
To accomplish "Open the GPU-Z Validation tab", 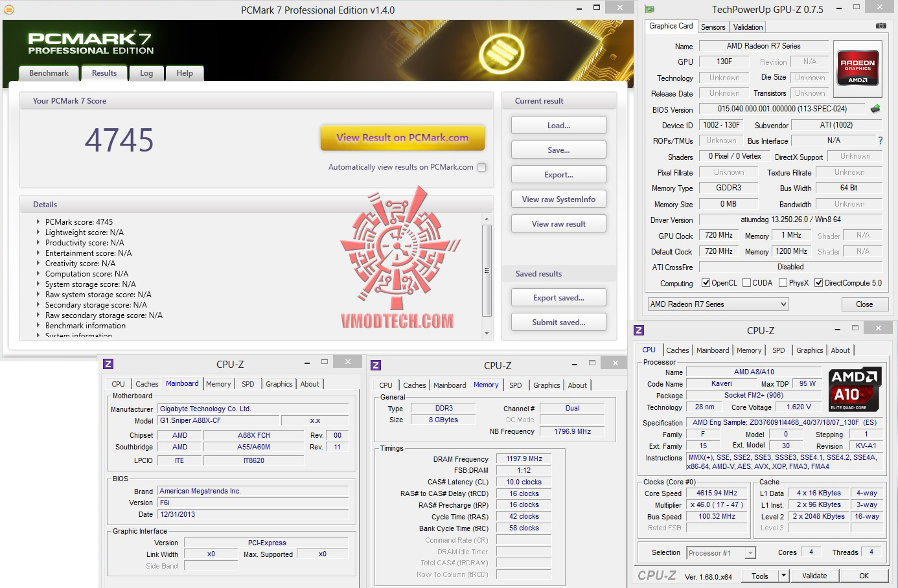I will 748,27.
